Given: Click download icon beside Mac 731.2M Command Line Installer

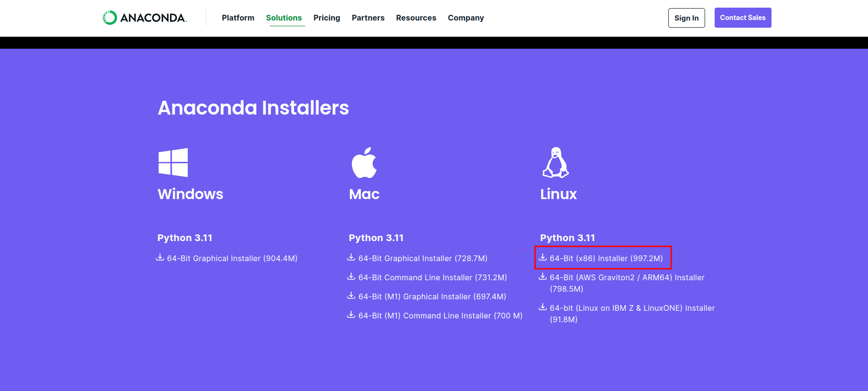Looking at the screenshot, I should (x=351, y=277).
